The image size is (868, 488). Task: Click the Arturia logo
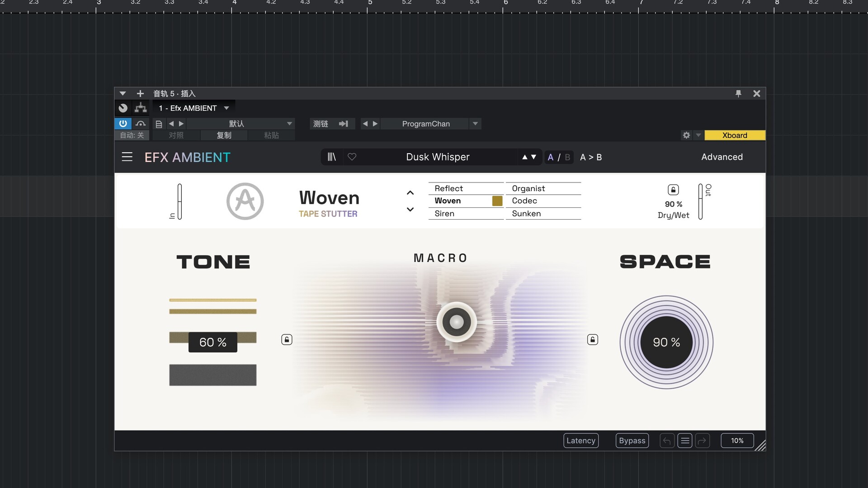(x=245, y=201)
